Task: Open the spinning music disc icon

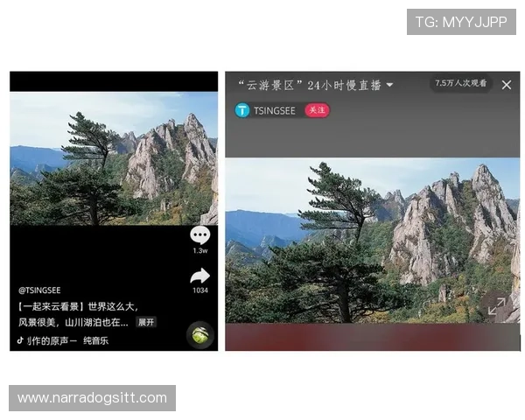Action: pos(200,335)
